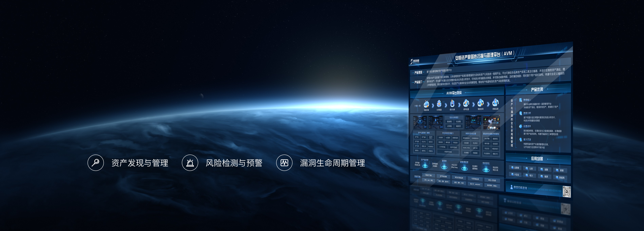
Task: Click the China map dashboard thumbnail
Action: pyautogui.click(x=491, y=122)
